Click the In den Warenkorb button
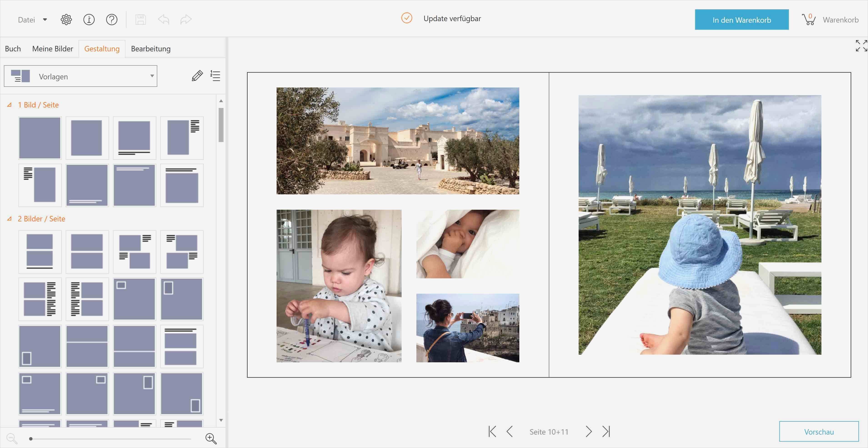 tap(741, 20)
